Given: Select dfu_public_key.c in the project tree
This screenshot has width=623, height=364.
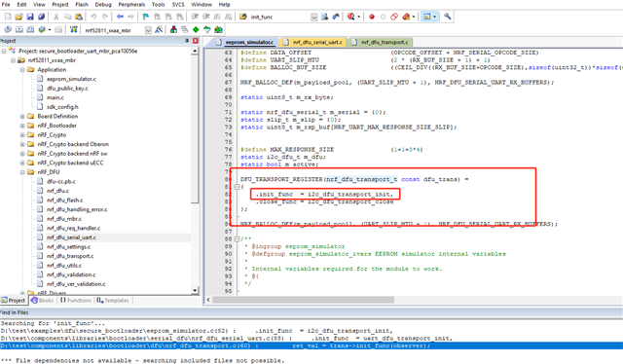Looking at the screenshot, I should click(67, 89).
